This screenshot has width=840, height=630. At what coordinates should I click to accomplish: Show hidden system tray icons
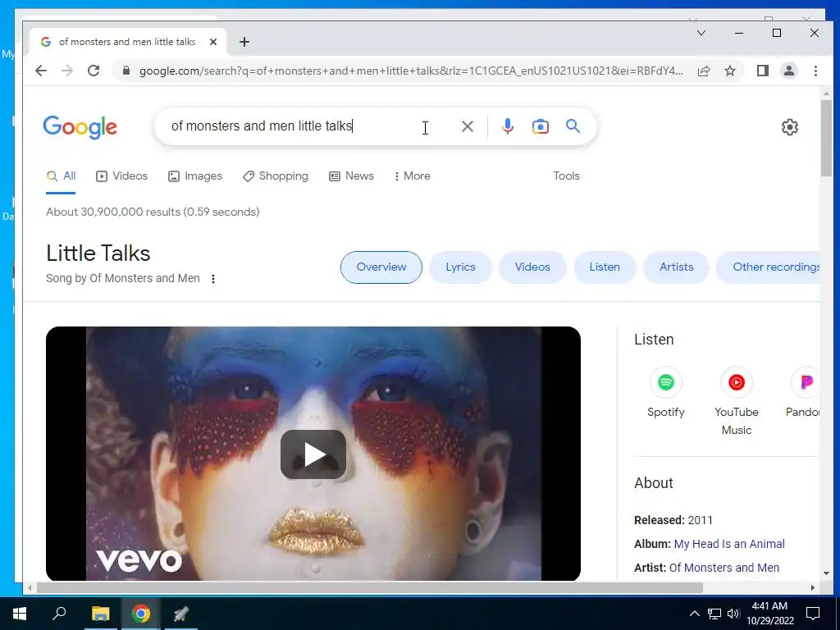tap(694, 614)
